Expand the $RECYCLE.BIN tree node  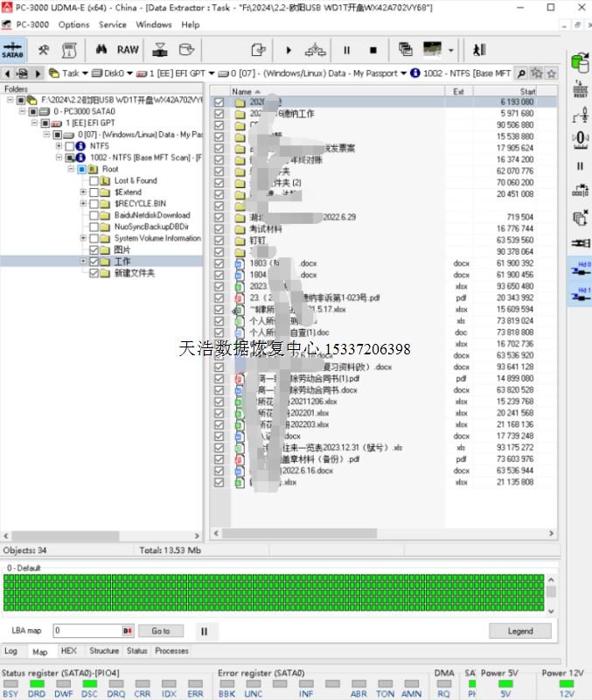pos(83,204)
